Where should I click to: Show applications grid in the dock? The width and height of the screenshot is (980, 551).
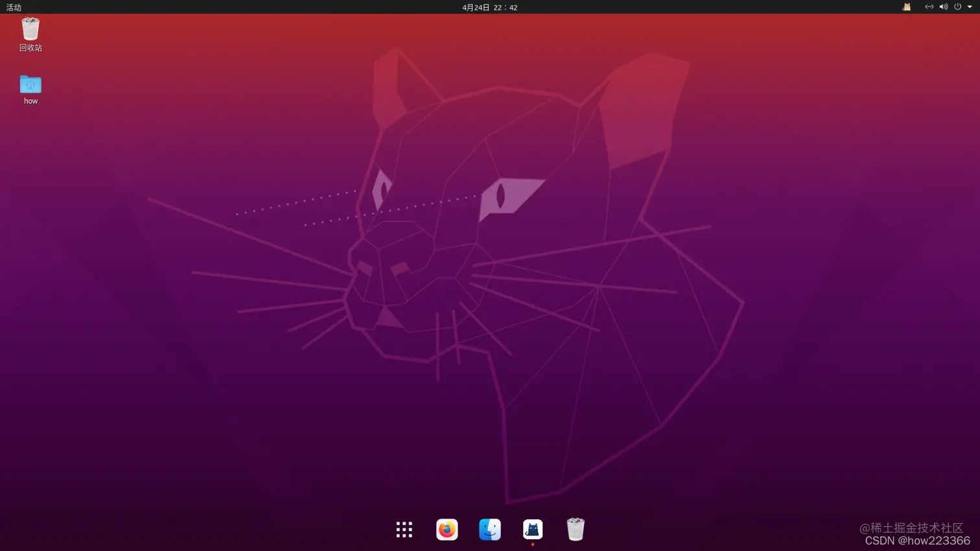(404, 530)
